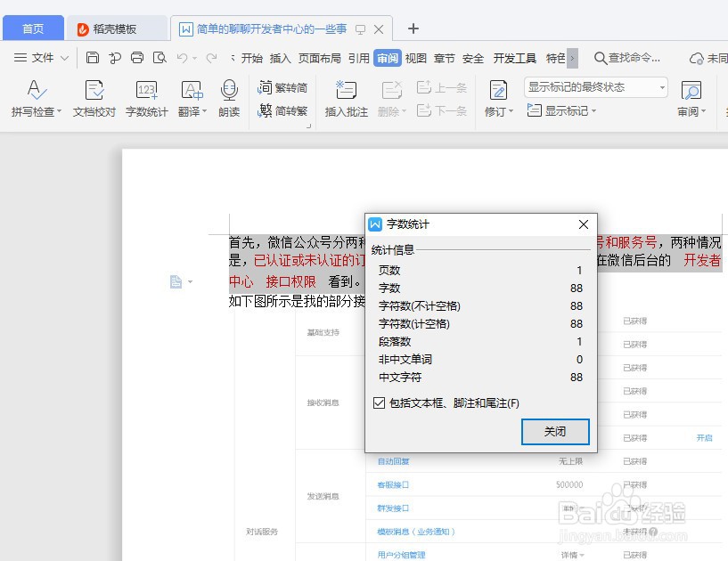Open the 文件 menu
728x561 pixels.
point(43,56)
